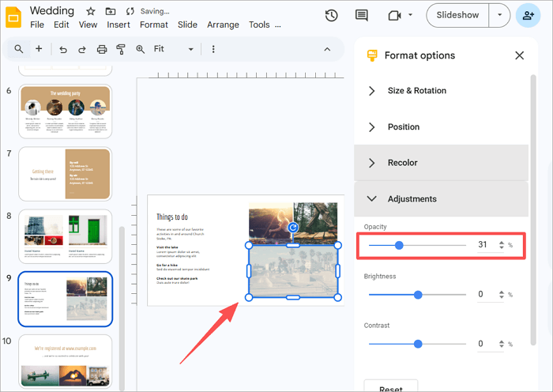The width and height of the screenshot is (553, 392).
Task: Click the Redo arrow in toolbar
Action: [x=81, y=50]
